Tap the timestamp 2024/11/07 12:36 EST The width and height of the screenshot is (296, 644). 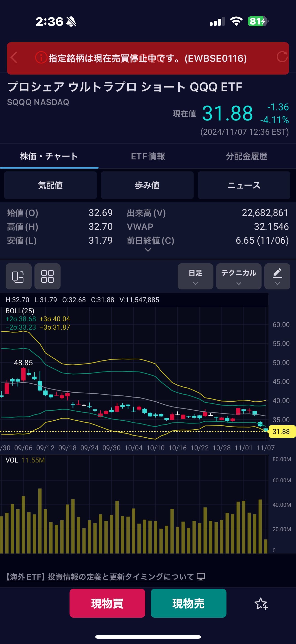coord(245,132)
